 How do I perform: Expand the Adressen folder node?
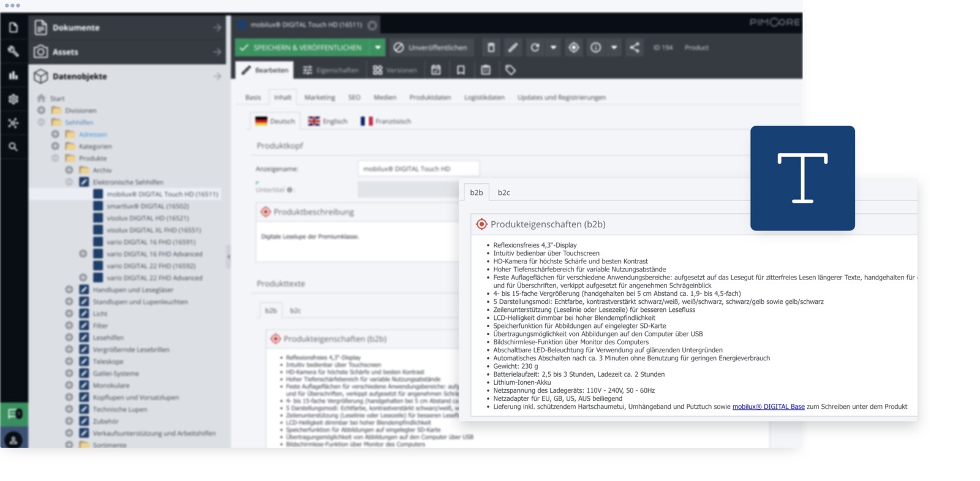click(55, 134)
